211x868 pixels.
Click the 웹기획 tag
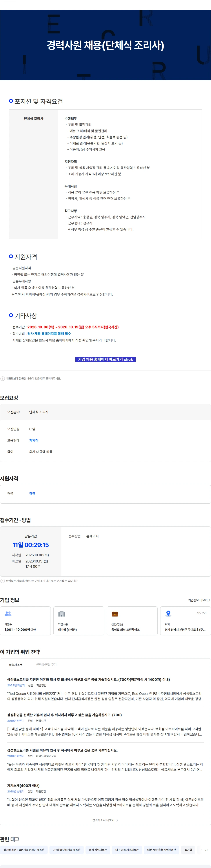[x=188, y=850]
